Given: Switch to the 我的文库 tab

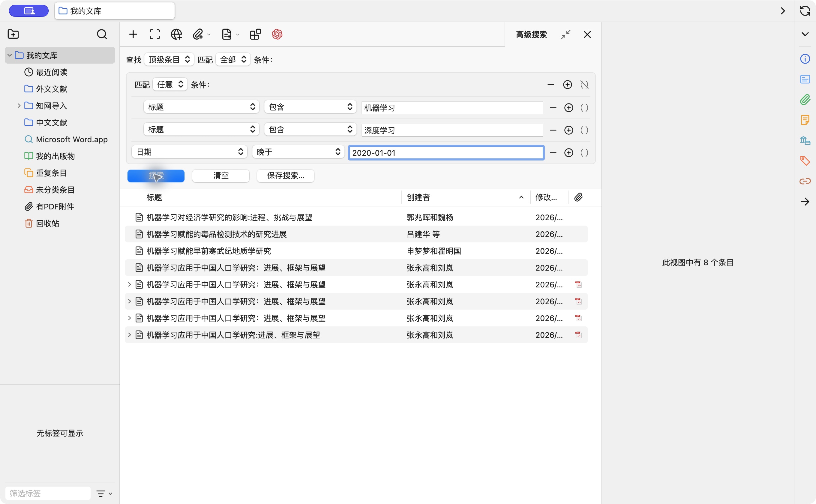Looking at the screenshot, I should [x=114, y=11].
